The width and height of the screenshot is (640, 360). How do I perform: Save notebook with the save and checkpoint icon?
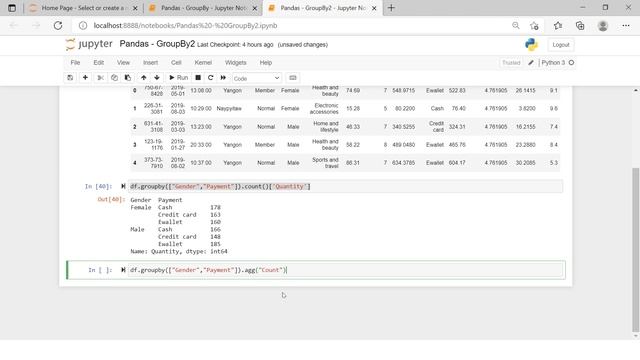(70, 78)
